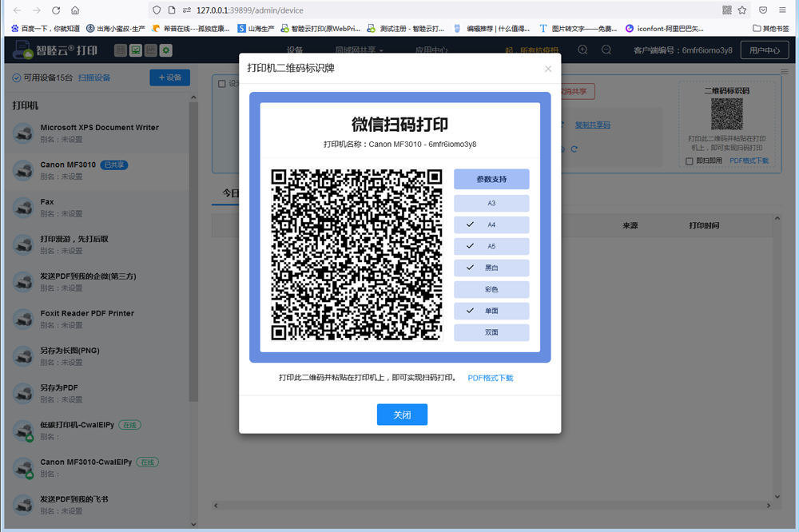Select the 彩色 parameter option
Viewport: 799px width, 532px height.
click(491, 289)
